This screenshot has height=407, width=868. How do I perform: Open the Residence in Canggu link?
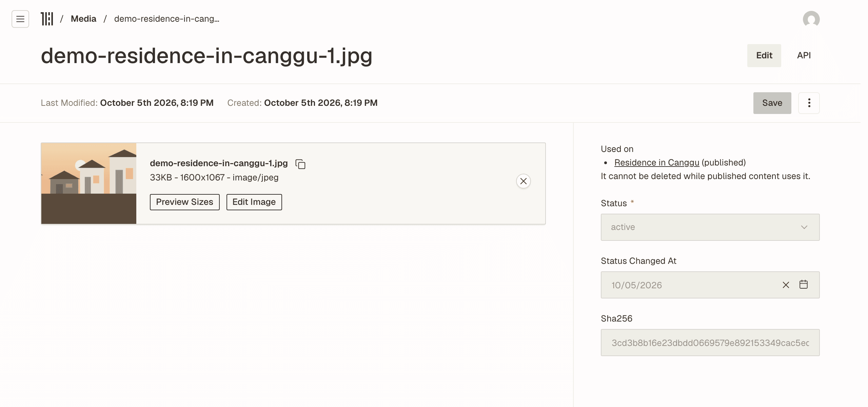tap(657, 163)
